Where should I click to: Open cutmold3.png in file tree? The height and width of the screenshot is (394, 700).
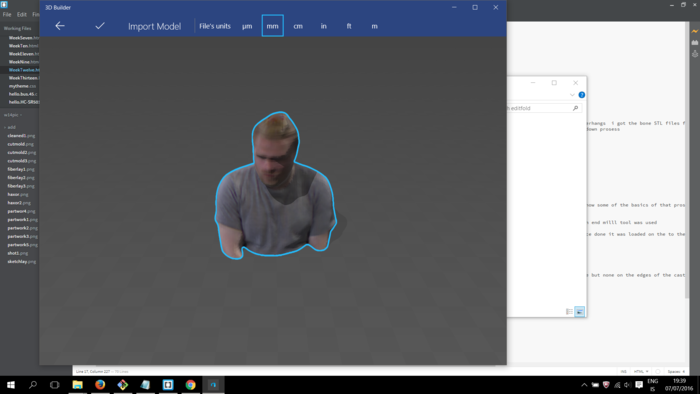(21, 161)
